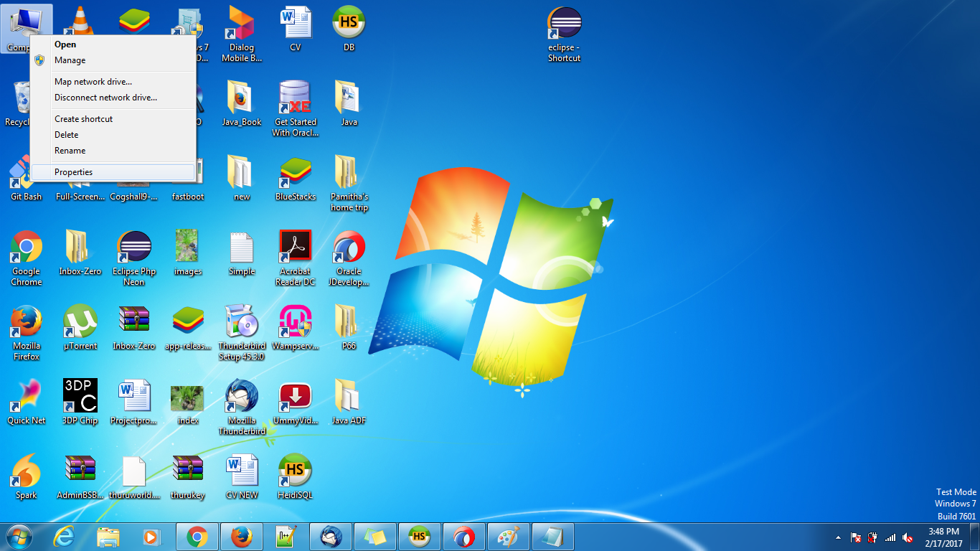Image resolution: width=980 pixels, height=551 pixels.
Task: Open Windows Explorer from the taskbar
Action: click(108, 537)
